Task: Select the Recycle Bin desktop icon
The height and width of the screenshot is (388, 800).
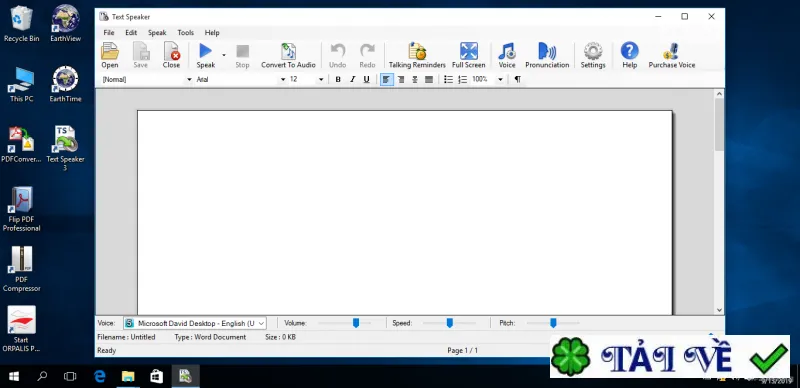Action: [x=21, y=24]
